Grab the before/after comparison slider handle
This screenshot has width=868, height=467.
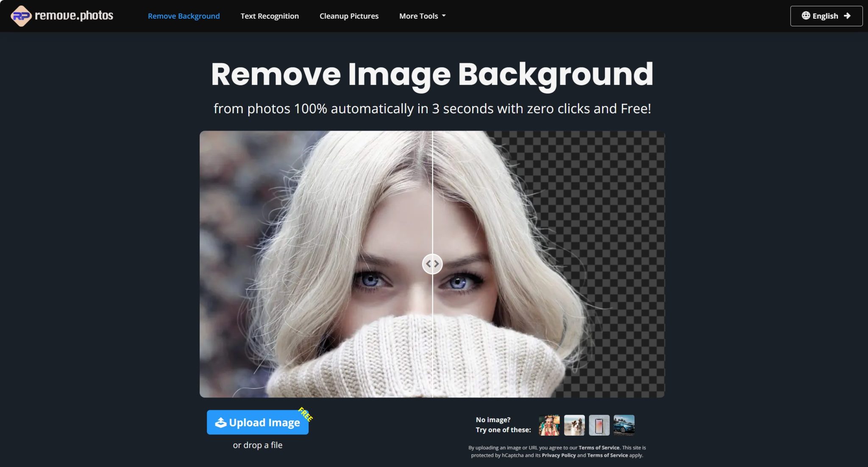432,264
